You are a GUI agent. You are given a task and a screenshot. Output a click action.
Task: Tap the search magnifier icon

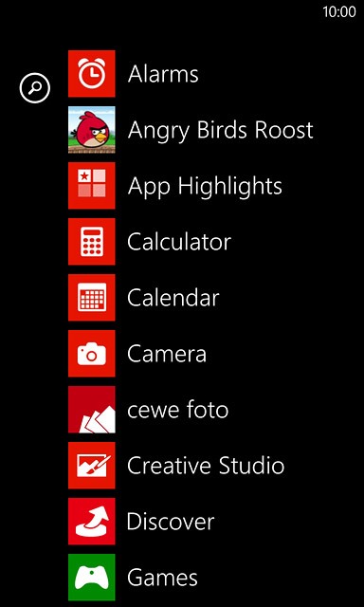pos(35,88)
